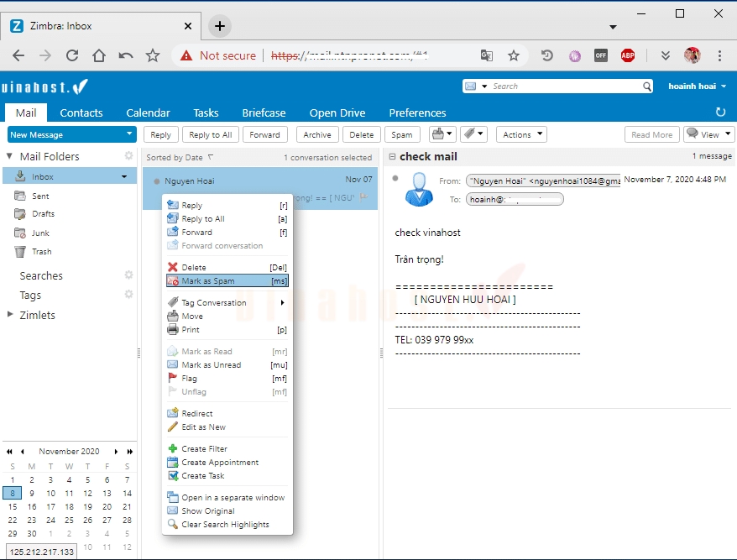Viewport: 737px width, 560px height.
Task: Click the refresh mail icon in header
Action: pos(720,112)
